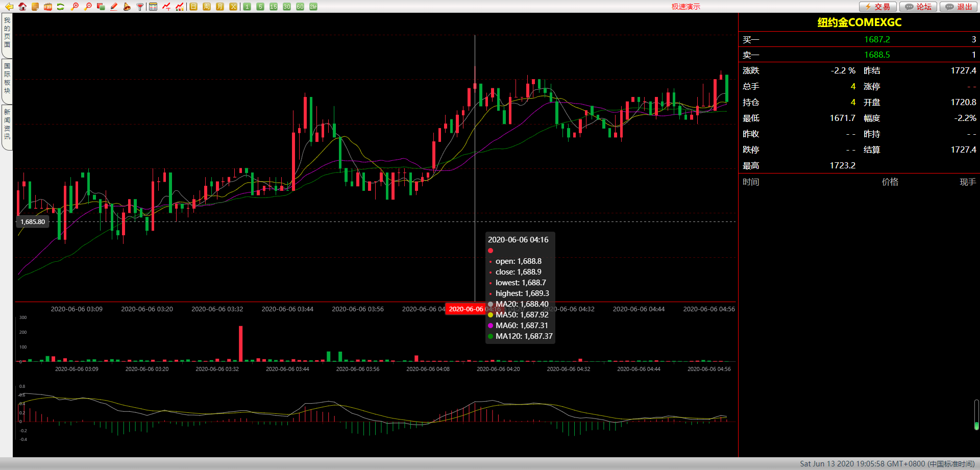
Task: Click the 最低 value 1671.7
Action: point(843,118)
